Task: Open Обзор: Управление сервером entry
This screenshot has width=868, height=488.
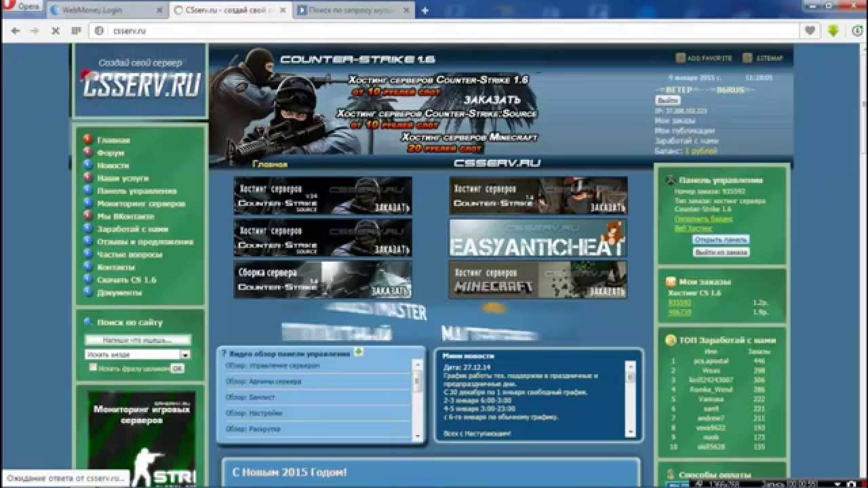Action: coord(273,366)
